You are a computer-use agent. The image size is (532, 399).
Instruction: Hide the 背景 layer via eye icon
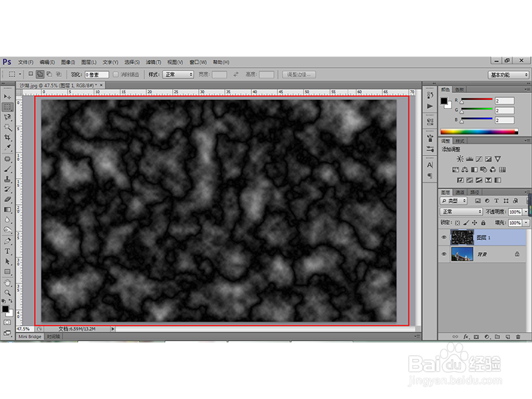coord(444,254)
